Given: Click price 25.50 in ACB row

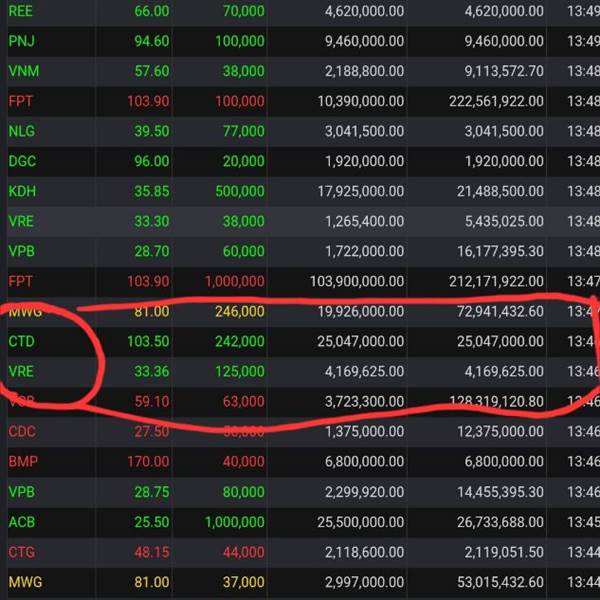Looking at the screenshot, I should (152, 522).
